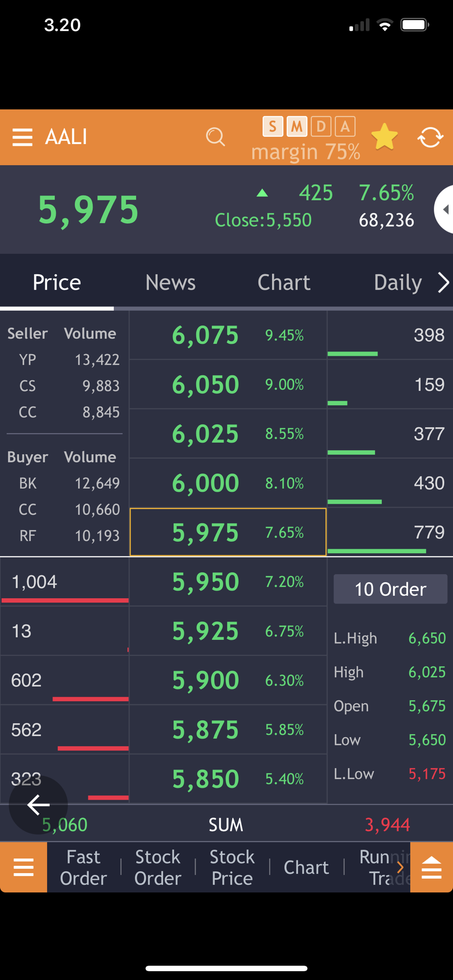The width and height of the screenshot is (453, 980).
Task: Switch to the Price tab
Action: coord(57,282)
